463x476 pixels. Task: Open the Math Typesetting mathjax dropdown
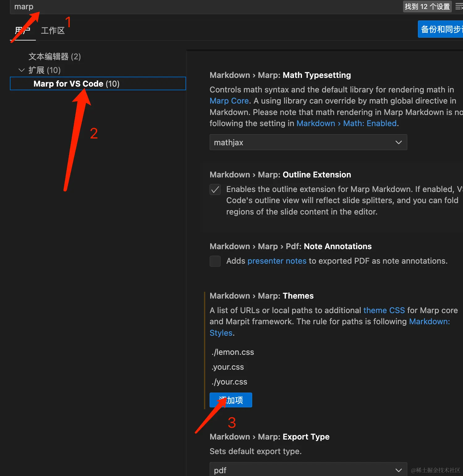tap(308, 142)
